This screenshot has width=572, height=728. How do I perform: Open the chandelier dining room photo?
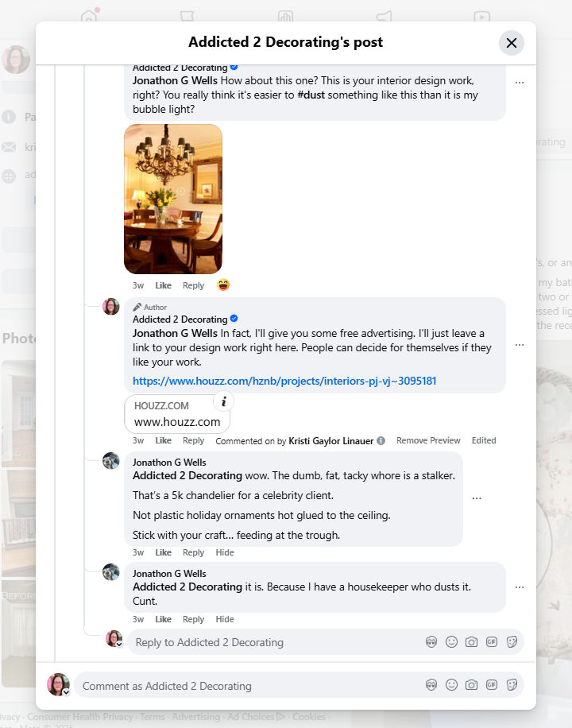pyautogui.click(x=173, y=199)
